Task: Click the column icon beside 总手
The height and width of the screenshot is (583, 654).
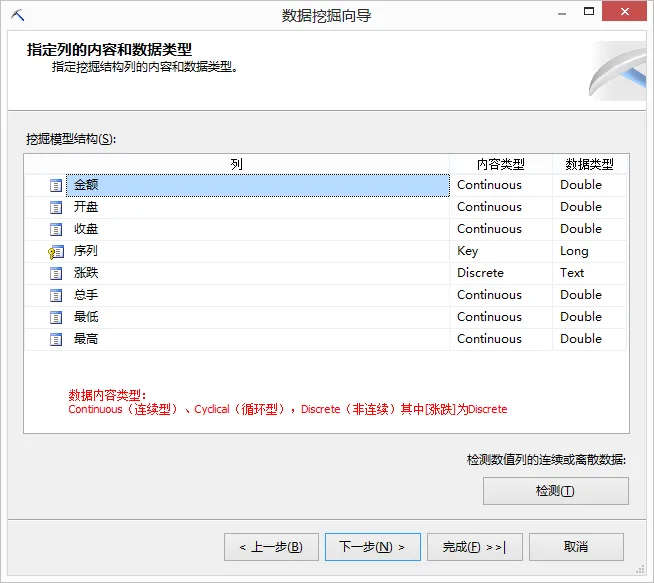Action: tap(55, 296)
